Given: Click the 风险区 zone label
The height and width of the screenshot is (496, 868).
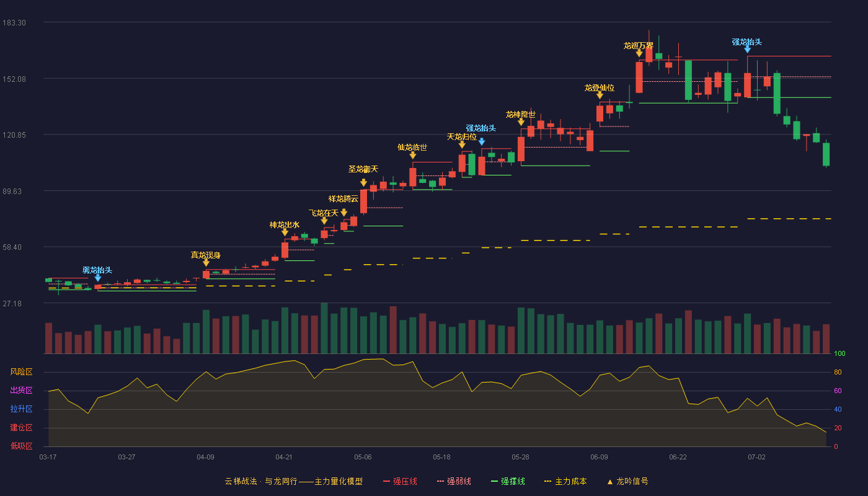Looking at the screenshot, I should [x=21, y=372].
